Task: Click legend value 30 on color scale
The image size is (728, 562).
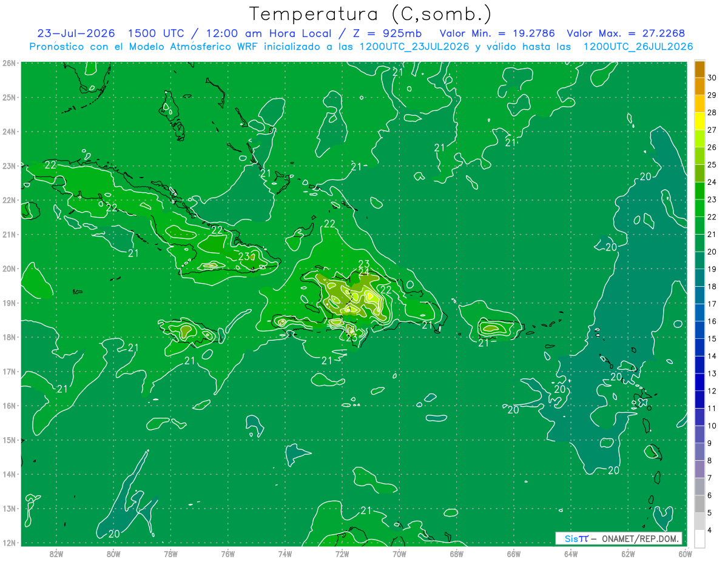Action: [x=712, y=78]
